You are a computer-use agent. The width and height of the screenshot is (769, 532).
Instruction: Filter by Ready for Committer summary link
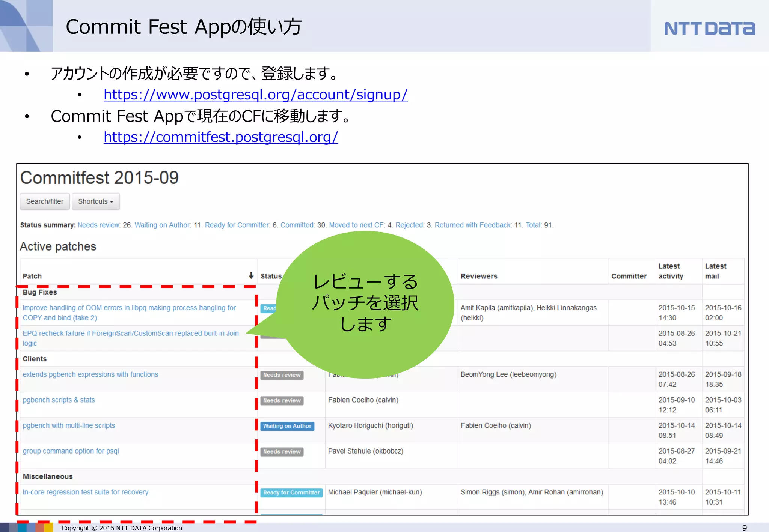click(x=237, y=225)
